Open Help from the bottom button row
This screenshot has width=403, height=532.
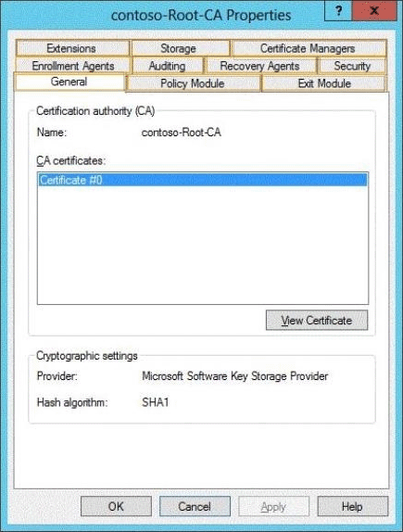[x=353, y=506]
